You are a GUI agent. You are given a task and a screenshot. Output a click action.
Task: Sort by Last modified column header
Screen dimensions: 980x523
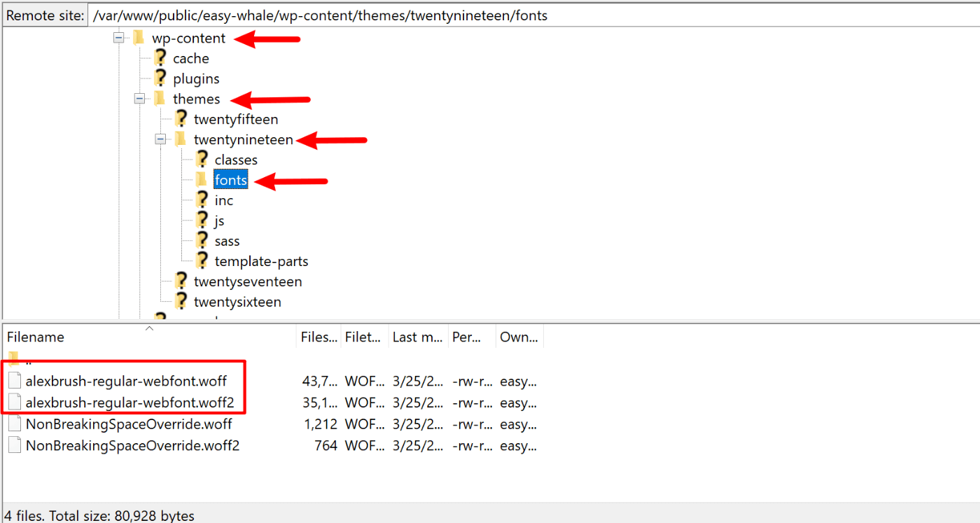[418, 337]
